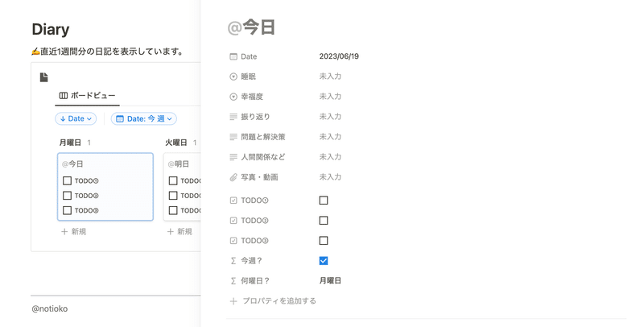Click the 月曜日 column header
Screen dimensions: 644x327
[70, 143]
